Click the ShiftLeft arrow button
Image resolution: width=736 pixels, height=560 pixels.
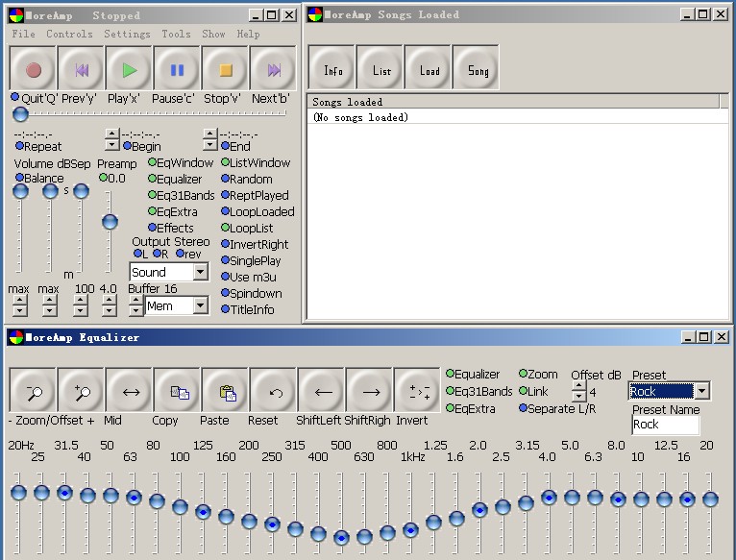(322, 392)
